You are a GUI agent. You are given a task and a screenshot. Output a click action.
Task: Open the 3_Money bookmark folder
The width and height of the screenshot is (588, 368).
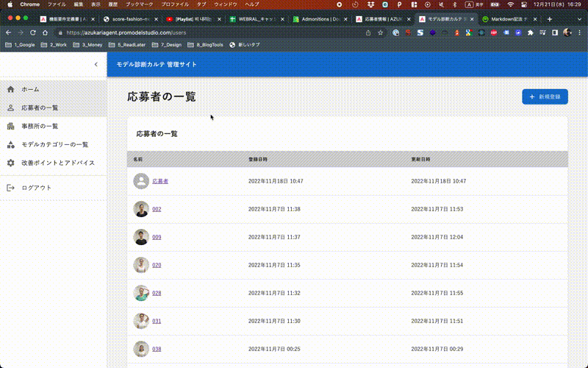coord(87,45)
